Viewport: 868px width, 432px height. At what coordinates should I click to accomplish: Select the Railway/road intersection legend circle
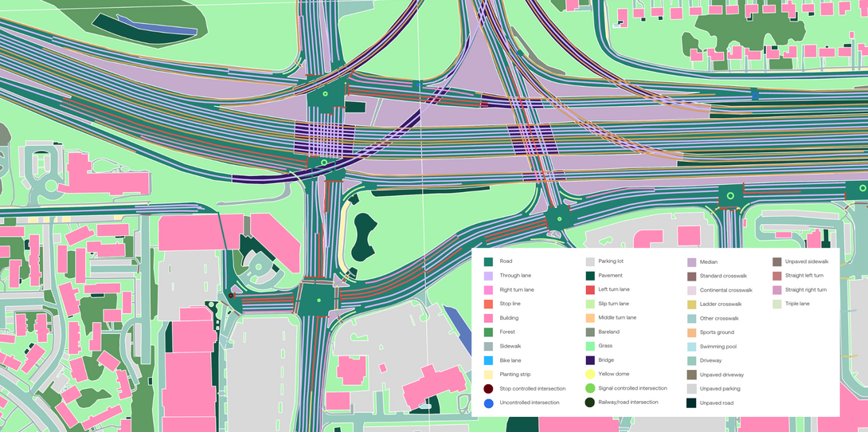pos(590,403)
